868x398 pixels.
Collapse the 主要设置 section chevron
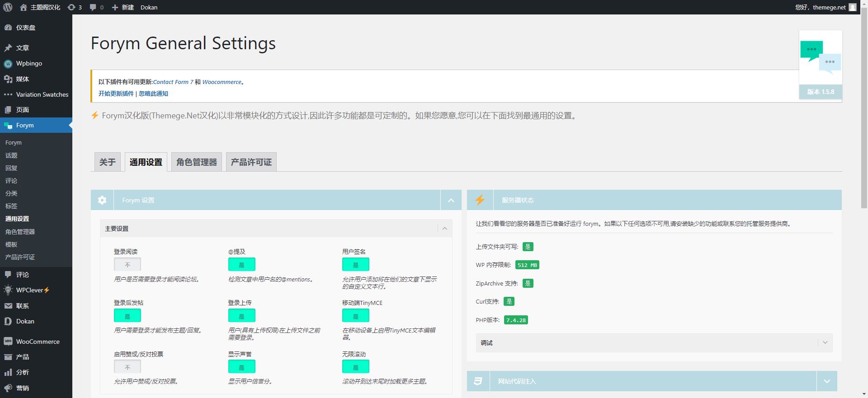445,229
